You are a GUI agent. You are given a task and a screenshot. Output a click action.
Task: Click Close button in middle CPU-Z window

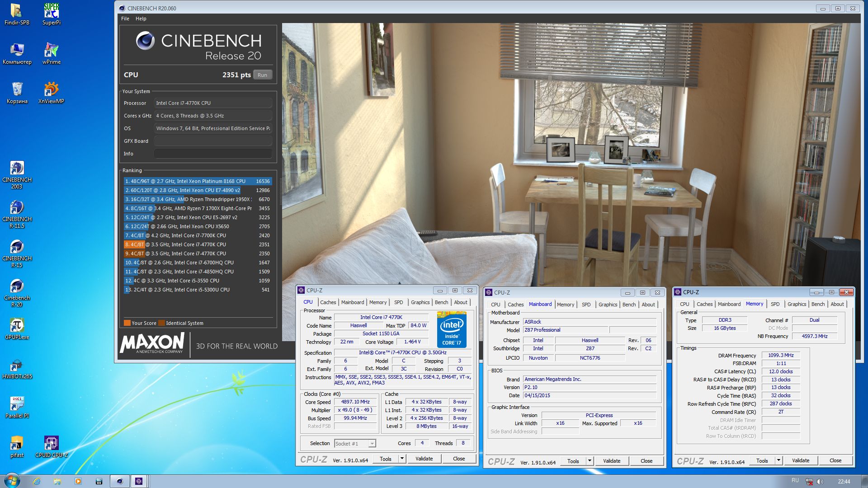(646, 461)
